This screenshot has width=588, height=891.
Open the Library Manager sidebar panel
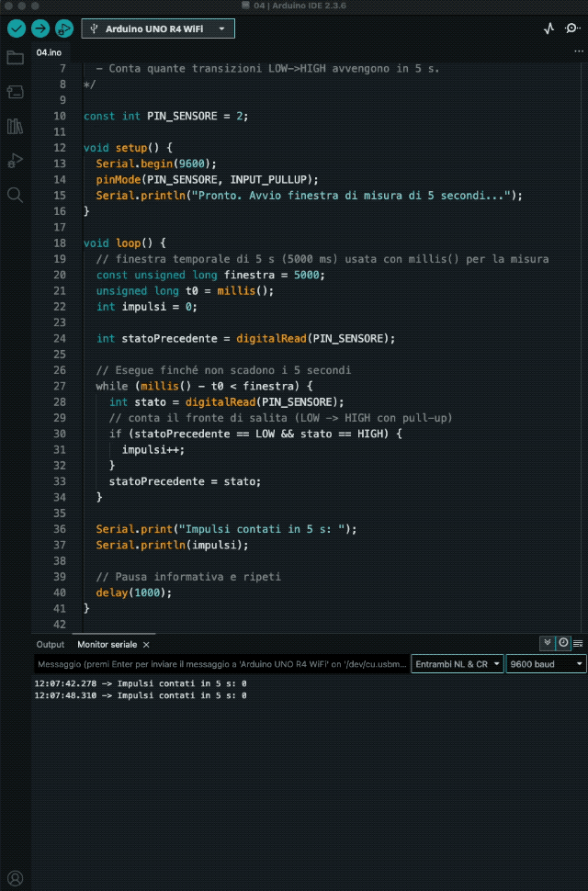tap(15, 126)
